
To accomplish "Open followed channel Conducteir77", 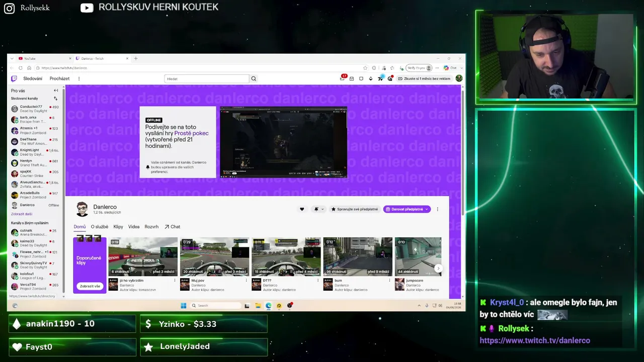I will 35,109.
